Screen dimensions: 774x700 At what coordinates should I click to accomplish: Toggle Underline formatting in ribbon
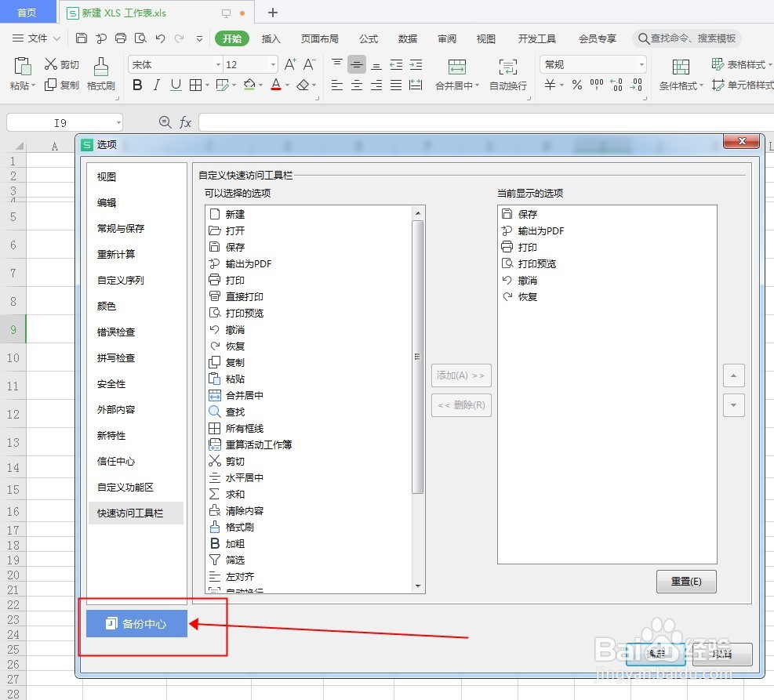[176, 85]
